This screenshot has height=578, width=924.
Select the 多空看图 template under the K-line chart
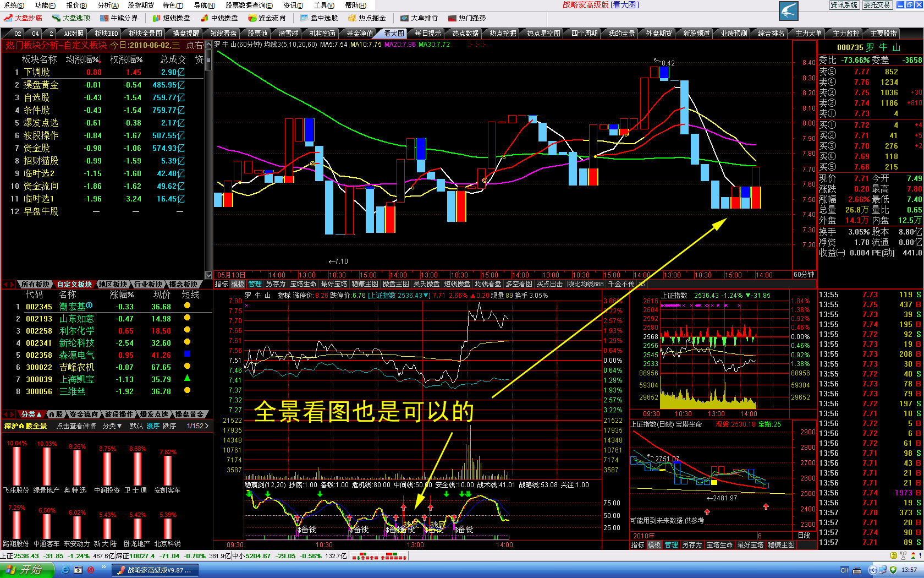pos(519,284)
